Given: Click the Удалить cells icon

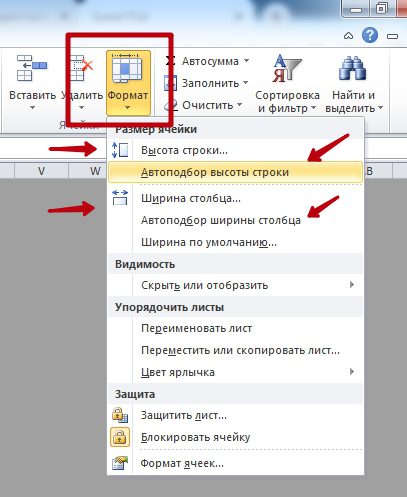Looking at the screenshot, I should click(81, 68).
